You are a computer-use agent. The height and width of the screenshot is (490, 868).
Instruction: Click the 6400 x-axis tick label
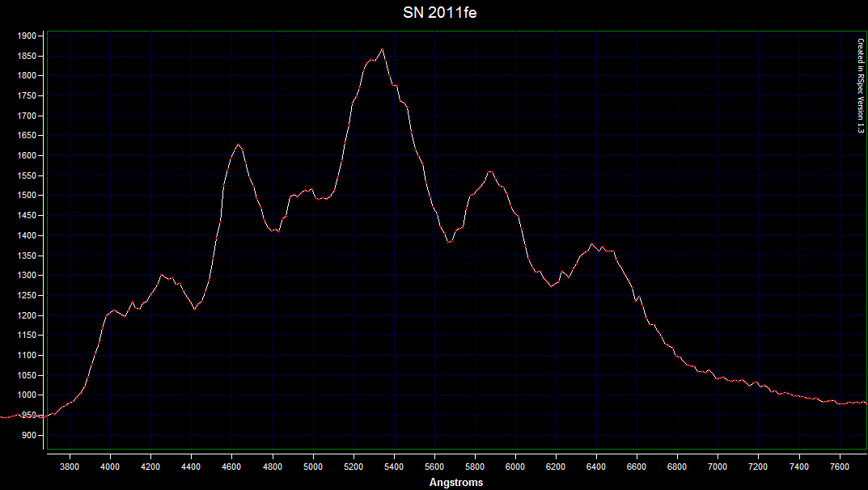[596, 467]
